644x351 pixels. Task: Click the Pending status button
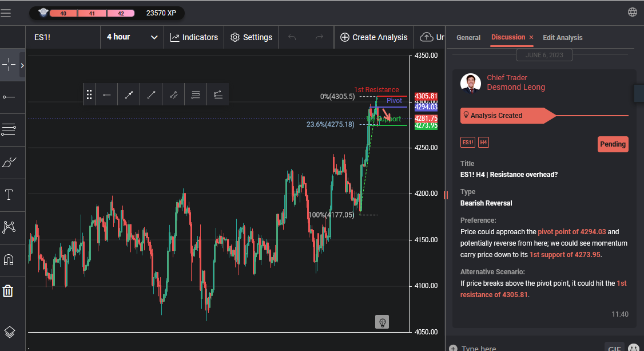(x=613, y=144)
